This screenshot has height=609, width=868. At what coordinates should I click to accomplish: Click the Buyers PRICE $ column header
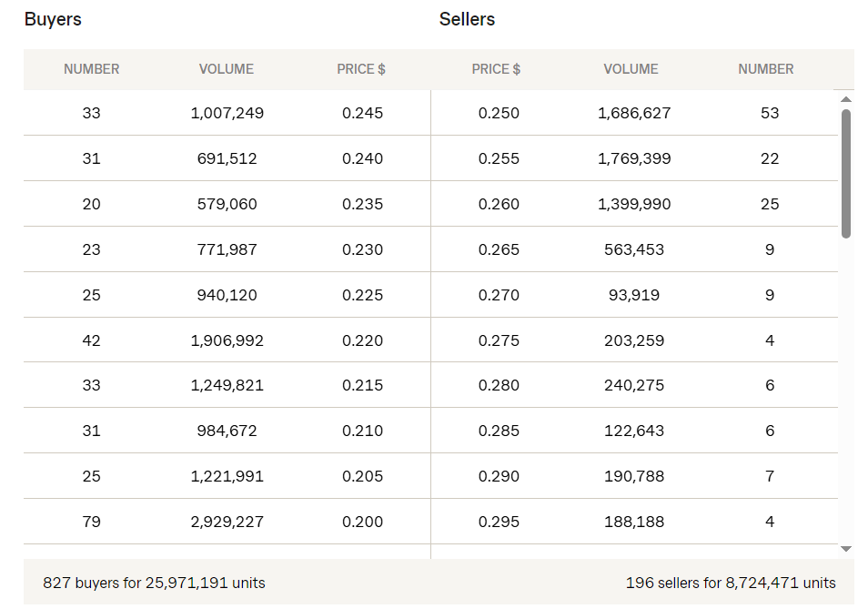361,69
